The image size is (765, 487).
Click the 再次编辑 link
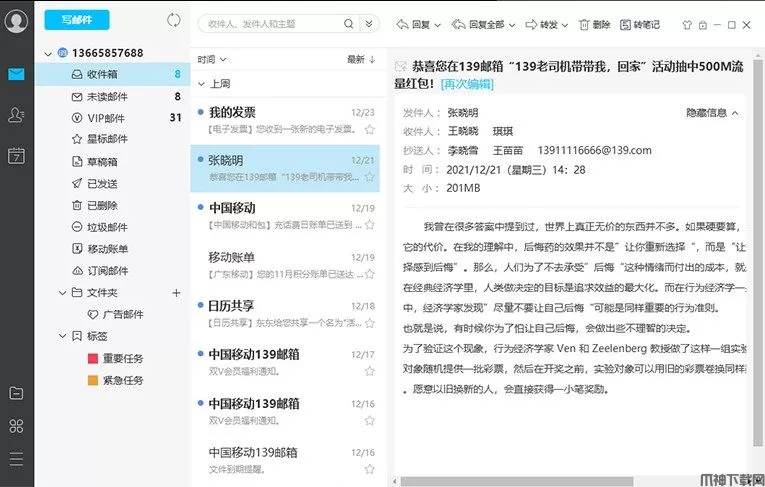coord(467,84)
